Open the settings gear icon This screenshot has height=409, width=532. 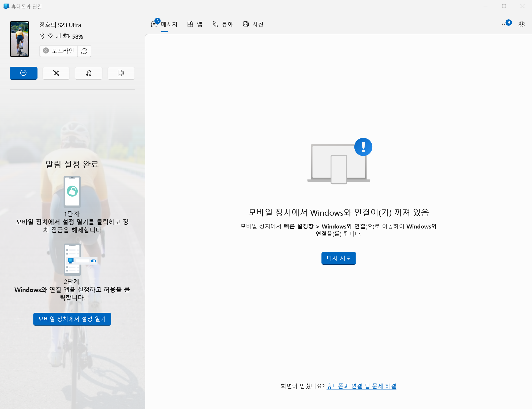click(x=521, y=24)
